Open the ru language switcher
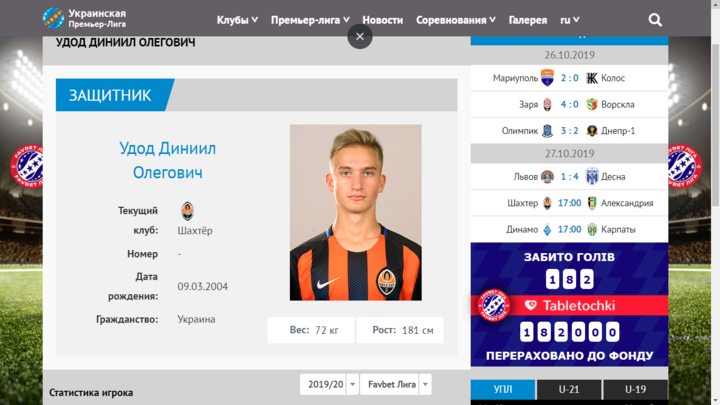This screenshot has width=720, height=405. click(569, 20)
